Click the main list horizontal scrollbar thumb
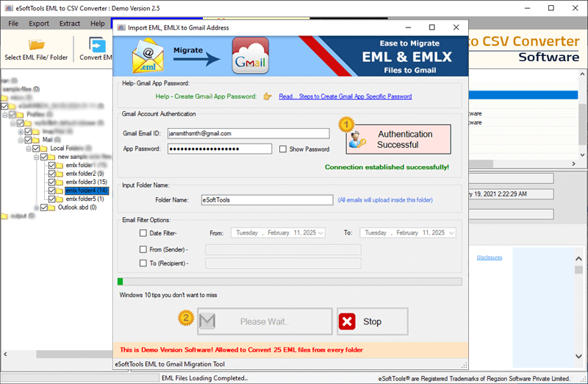The width and height of the screenshot is (588, 384). 481,163
